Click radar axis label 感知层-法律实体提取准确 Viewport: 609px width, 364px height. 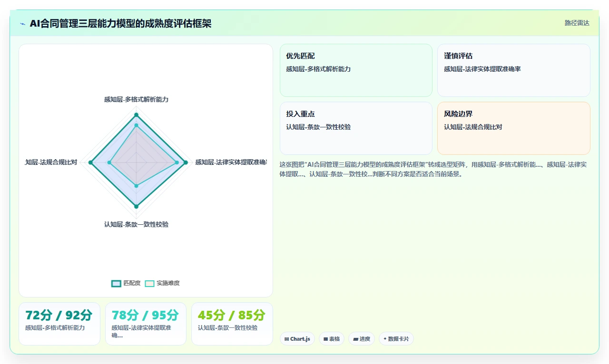coord(231,162)
